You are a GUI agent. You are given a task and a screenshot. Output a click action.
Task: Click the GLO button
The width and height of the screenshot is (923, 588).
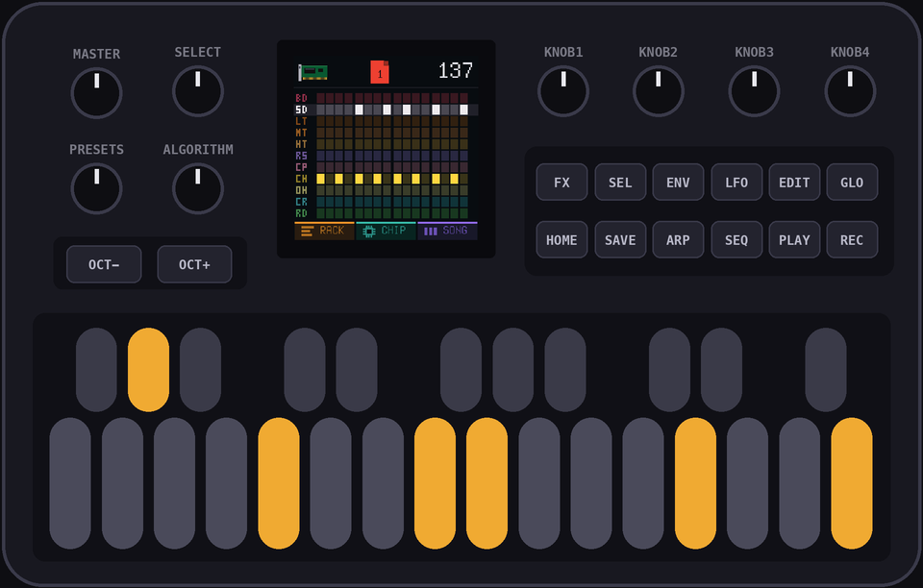pyautogui.click(x=852, y=183)
